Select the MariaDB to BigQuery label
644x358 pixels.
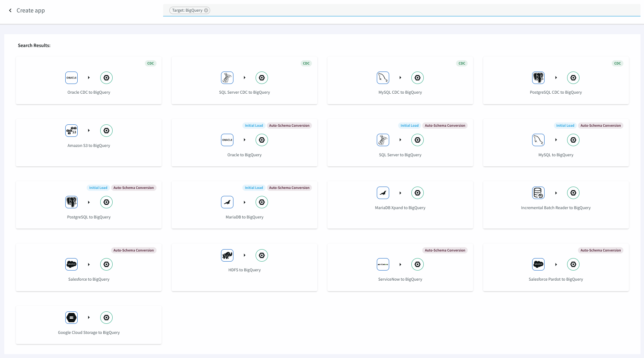click(244, 217)
